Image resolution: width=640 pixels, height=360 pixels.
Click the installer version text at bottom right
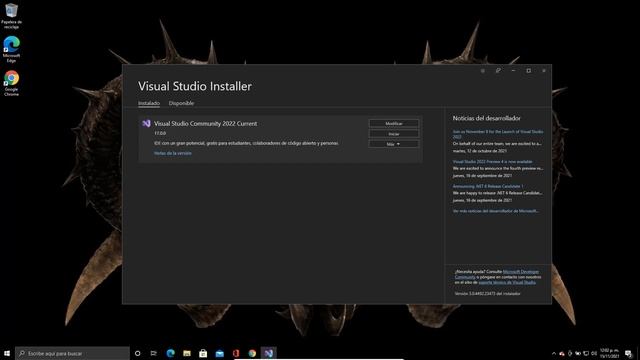click(x=487, y=293)
